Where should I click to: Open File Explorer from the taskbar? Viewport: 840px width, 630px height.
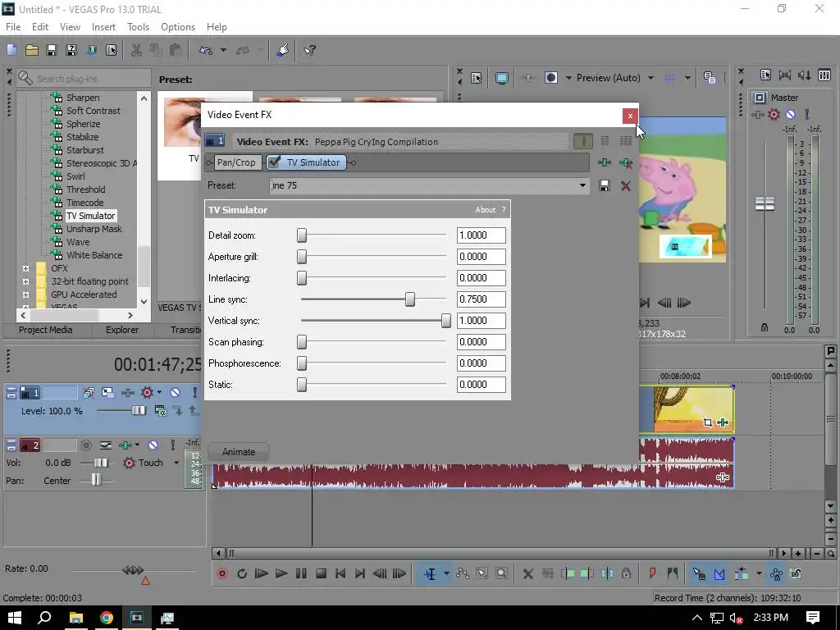[x=76, y=618]
